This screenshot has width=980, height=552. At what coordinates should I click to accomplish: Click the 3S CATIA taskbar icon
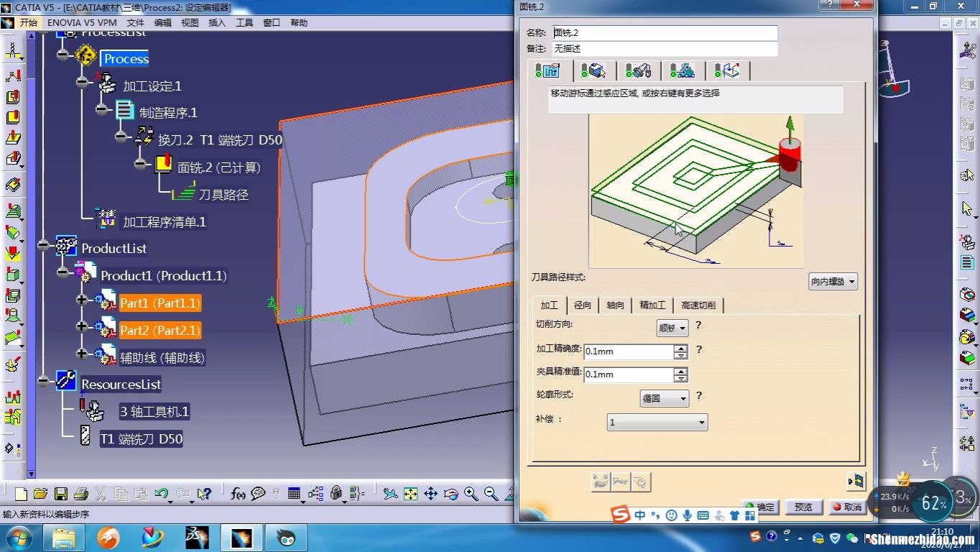point(196,538)
